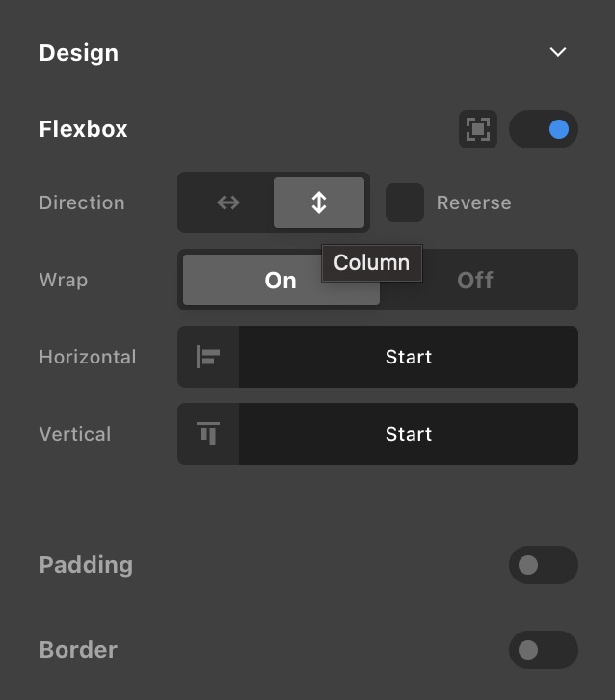Click the Column tooltip label
The width and height of the screenshot is (615, 700).
[371, 262]
